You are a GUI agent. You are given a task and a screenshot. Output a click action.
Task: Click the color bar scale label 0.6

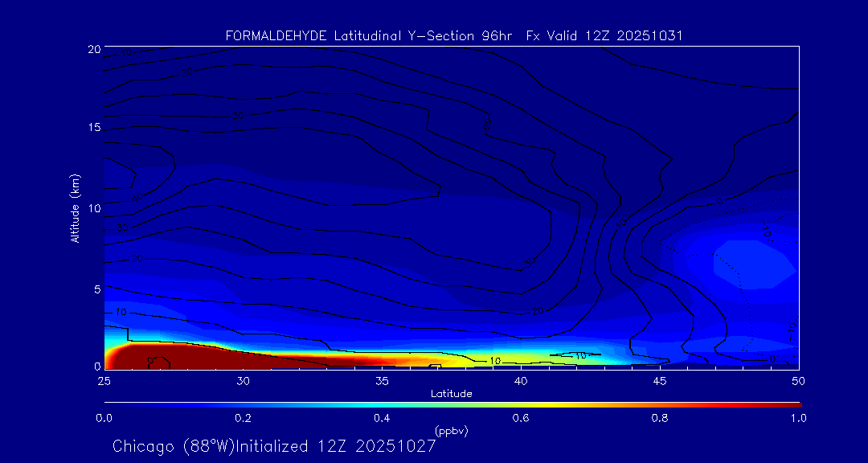pyautogui.click(x=520, y=418)
